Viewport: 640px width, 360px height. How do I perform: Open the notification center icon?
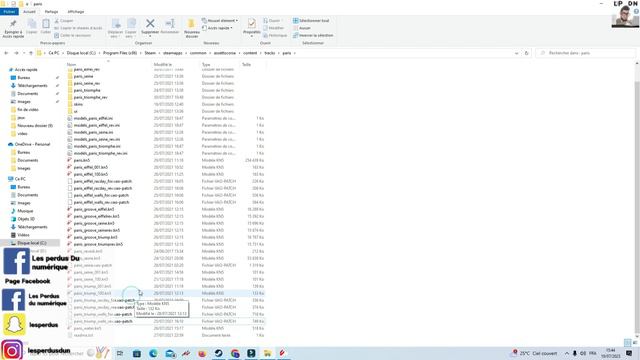coord(629,353)
